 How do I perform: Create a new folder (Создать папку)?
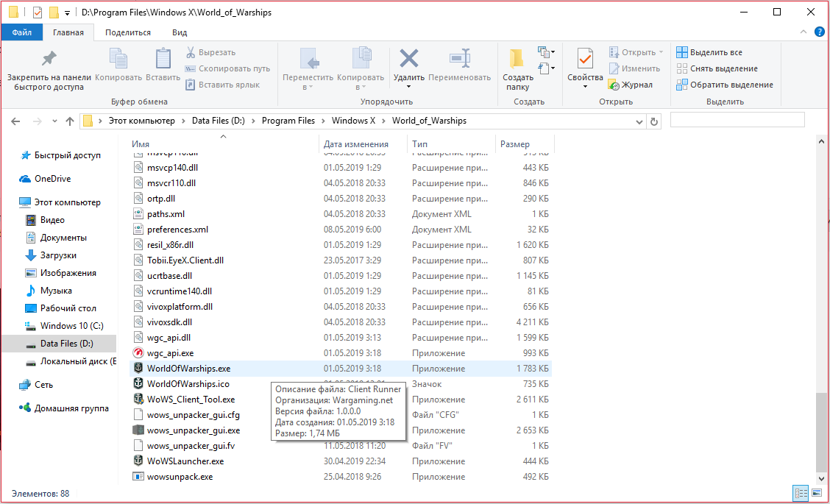pyautogui.click(x=518, y=69)
